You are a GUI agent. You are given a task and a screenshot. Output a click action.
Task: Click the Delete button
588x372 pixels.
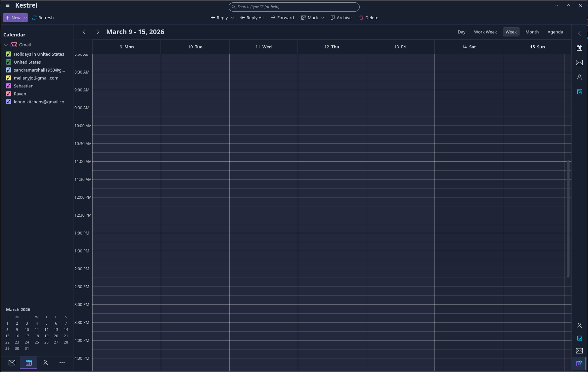(x=369, y=18)
